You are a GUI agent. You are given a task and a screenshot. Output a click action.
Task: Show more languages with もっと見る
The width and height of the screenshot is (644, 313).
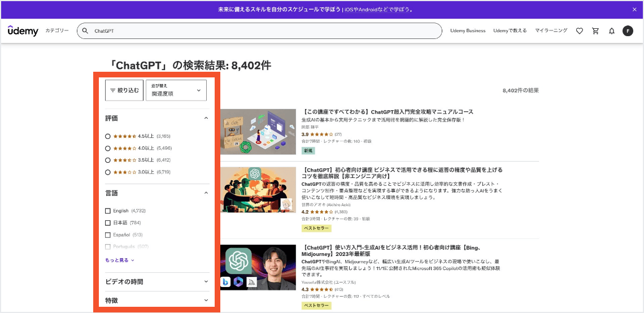pos(120,260)
